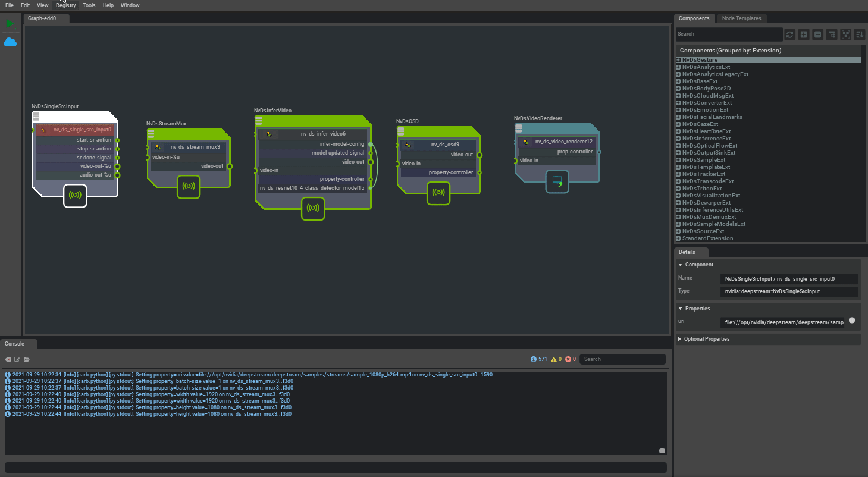Click the clear console icon
The height and width of the screenshot is (477, 868).
click(x=8, y=359)
